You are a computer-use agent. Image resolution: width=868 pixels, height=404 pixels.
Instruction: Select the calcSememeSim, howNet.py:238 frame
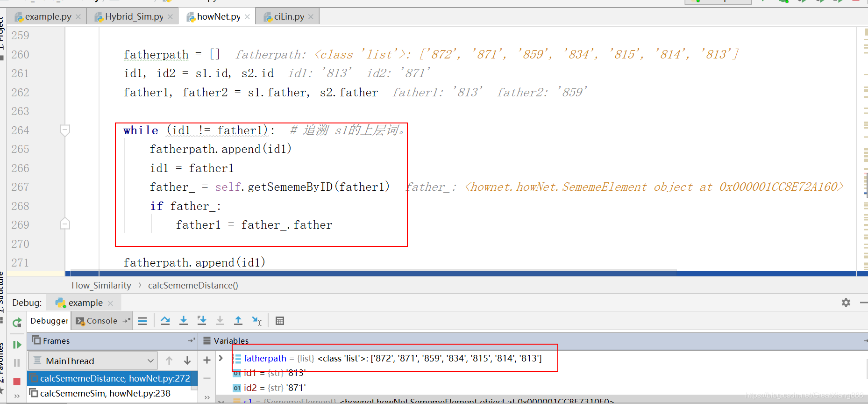coord(112,393)
